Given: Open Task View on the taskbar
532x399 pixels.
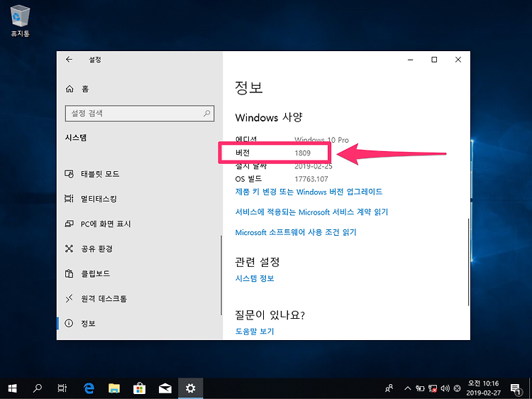Looking at the screenshot, I should coord(62,388).
